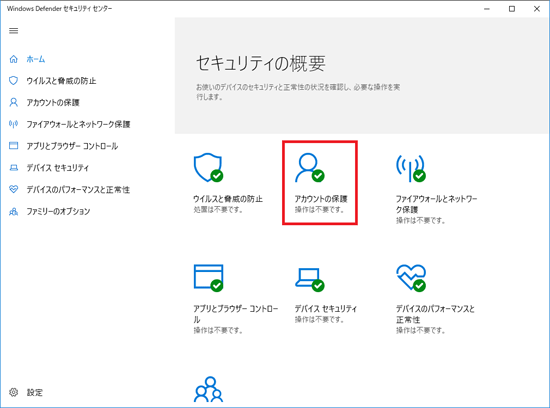The width and height of the screenshot is (550, 408).
Task: Click the ウイルスと脅威の防止 tile title
Action: pos(228,199)
